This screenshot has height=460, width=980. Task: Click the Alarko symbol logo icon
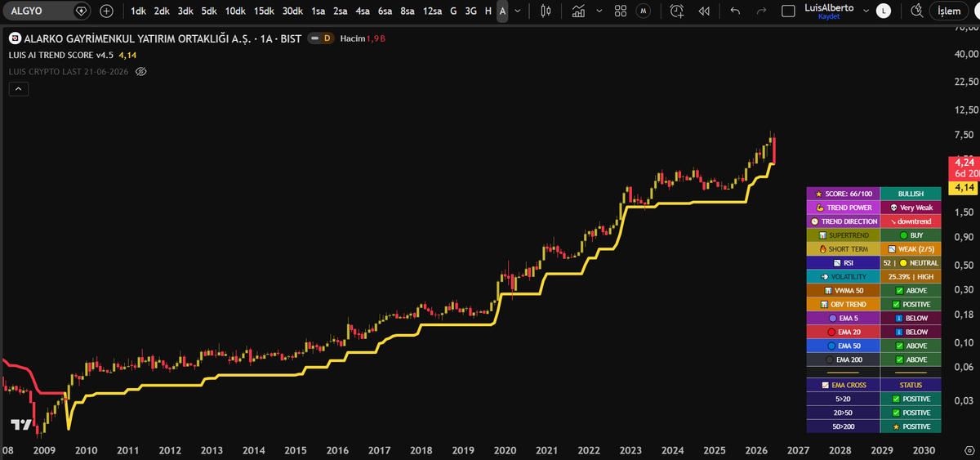(x=14, y=38)
